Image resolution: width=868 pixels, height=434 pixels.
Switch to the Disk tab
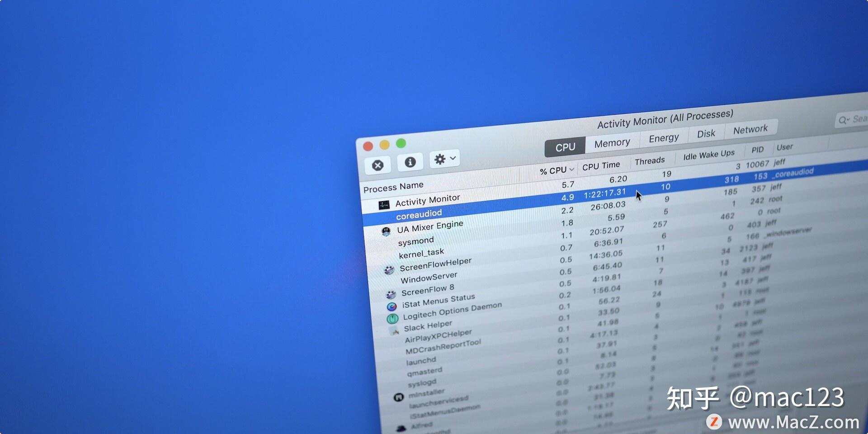coord(706,133)
